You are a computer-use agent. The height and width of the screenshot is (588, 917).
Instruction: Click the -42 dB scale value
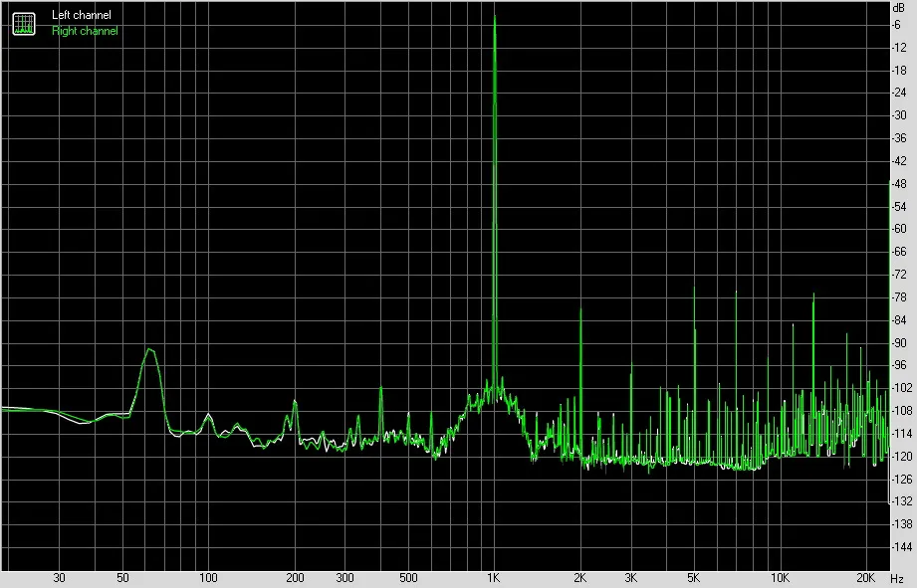pyautogui.click(x=899, y=161)
